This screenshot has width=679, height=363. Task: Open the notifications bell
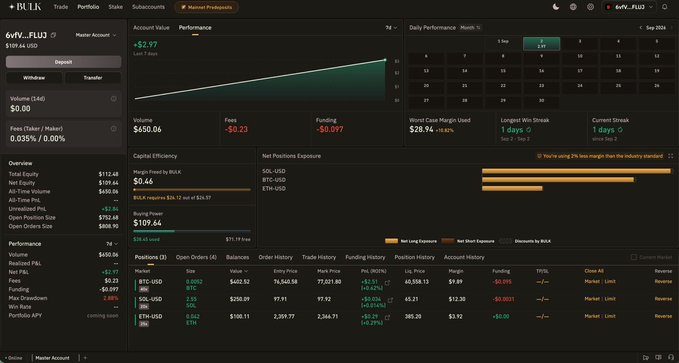pyautogui.click(x=665, y=7)
